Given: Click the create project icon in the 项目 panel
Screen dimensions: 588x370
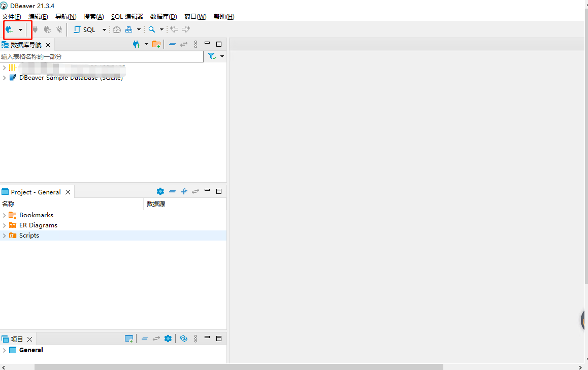Looking at the screenshot, I should 129,339.
